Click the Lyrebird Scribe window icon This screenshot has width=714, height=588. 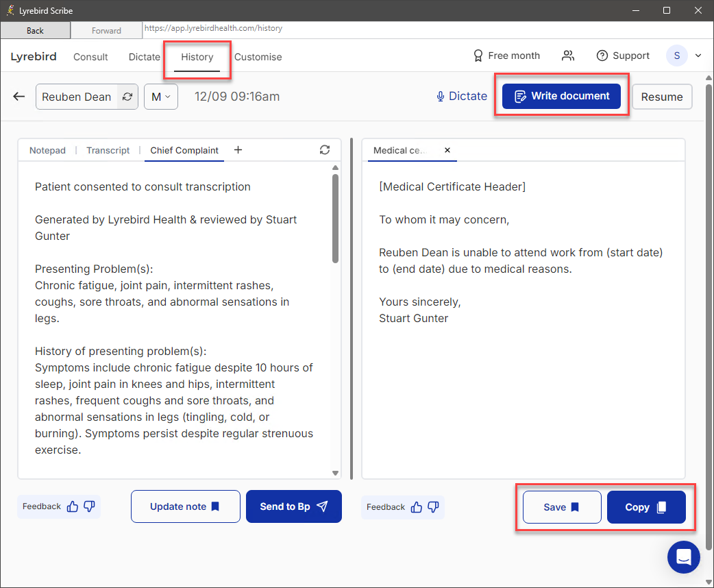point(10,10)
